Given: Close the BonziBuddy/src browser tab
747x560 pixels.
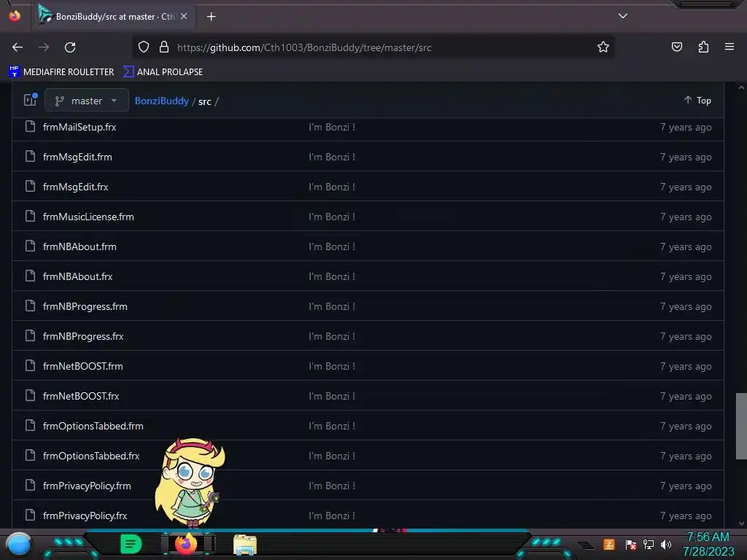Looking at the screenshot, I should tap(184, 16).
